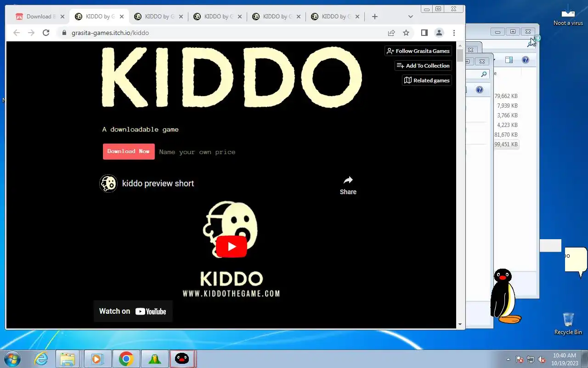The image size is (588, 368).
Task: Open Windows Explorer from the taskbar
Action: (68, 359)
